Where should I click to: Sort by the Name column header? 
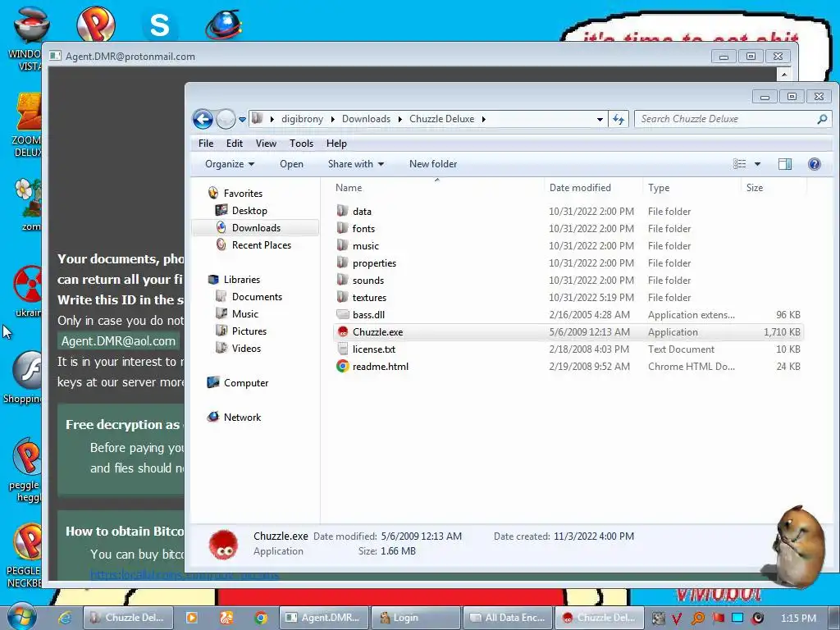pyautogui.click(x=349, y=188)
